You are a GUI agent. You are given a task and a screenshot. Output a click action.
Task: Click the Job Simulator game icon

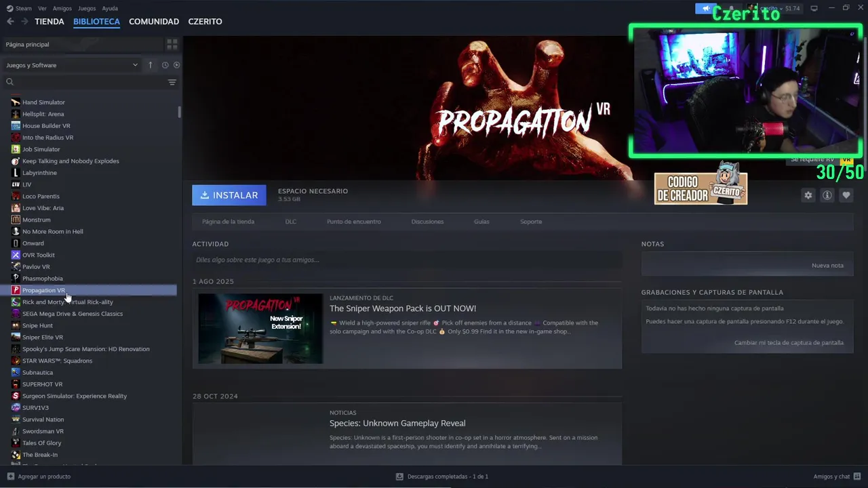pyautogui.click(x=16, y=149)
